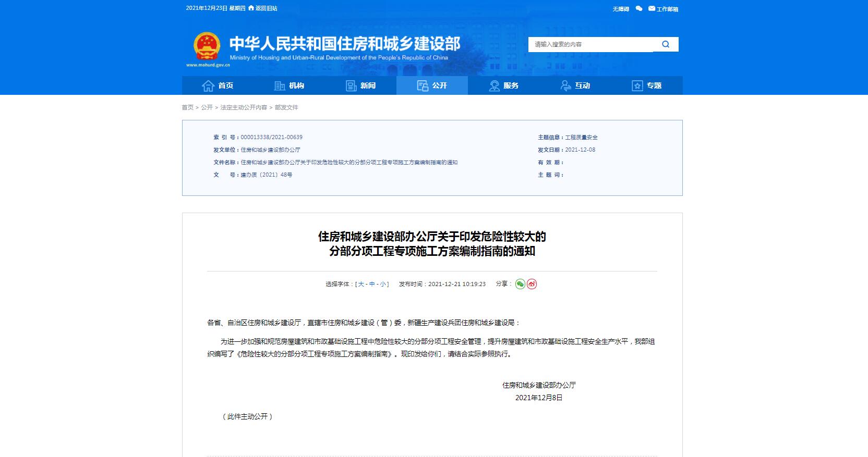868x457 pixels.
Task: Focus the search input field
Action: coord(590,44)
